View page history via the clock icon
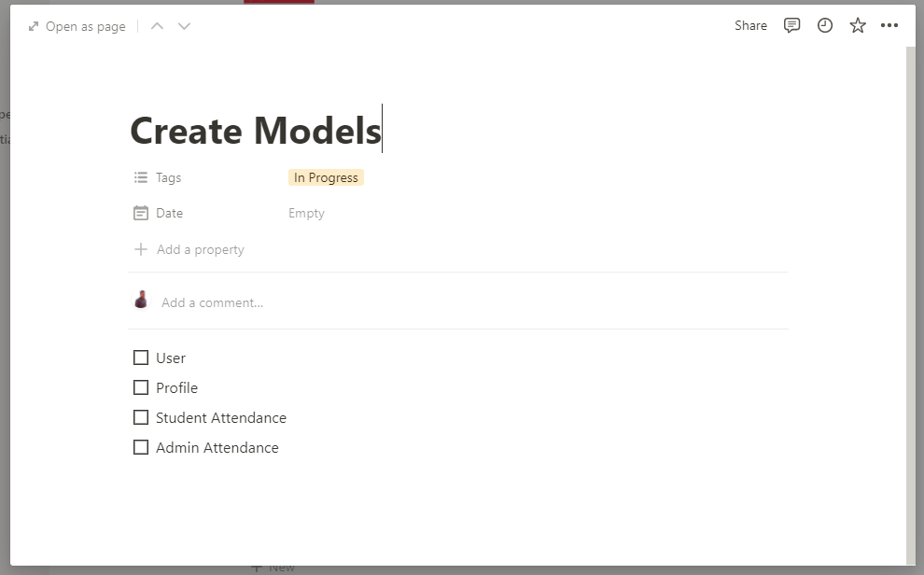 click(x=825, y=25)
